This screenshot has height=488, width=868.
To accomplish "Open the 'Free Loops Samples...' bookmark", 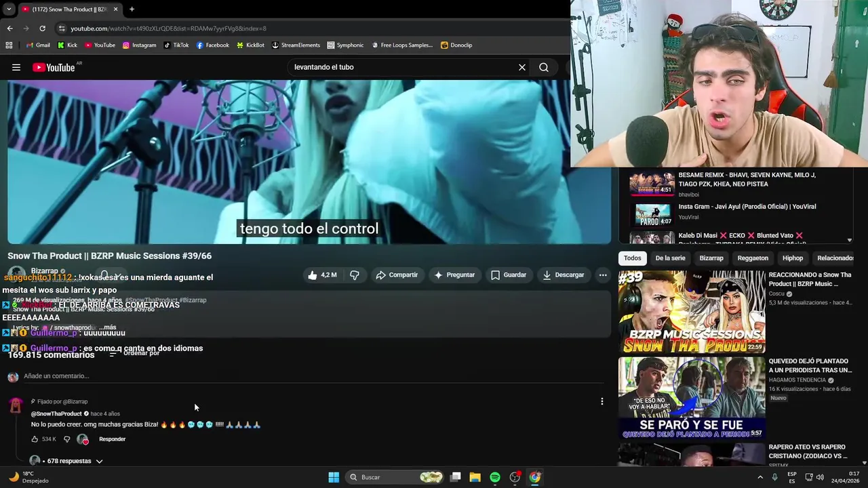I will (x=401, y=45).
